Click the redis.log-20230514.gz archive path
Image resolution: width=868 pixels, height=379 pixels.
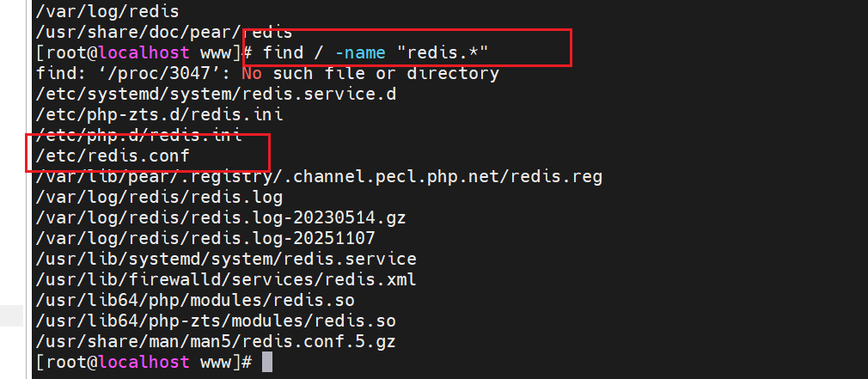pos(221,218)
